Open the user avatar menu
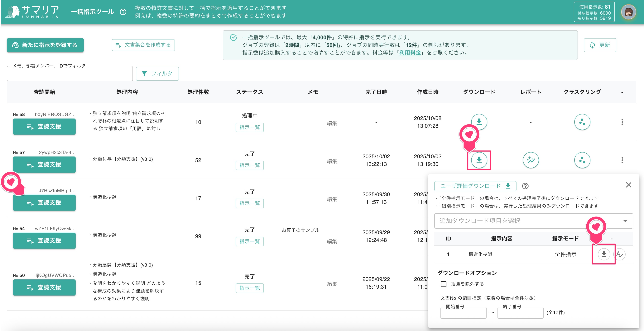This screenshot has width=644, height=331. click(x=628, y=12)
